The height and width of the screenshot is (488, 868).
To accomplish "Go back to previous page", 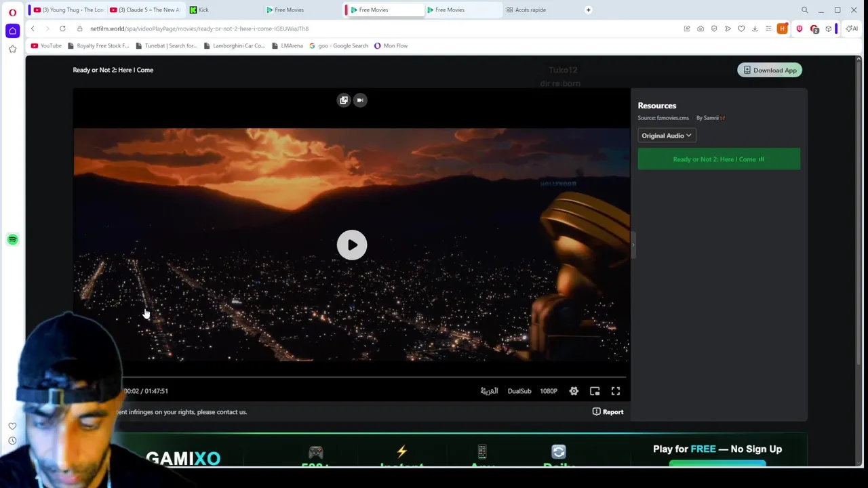I will [33, 28].
